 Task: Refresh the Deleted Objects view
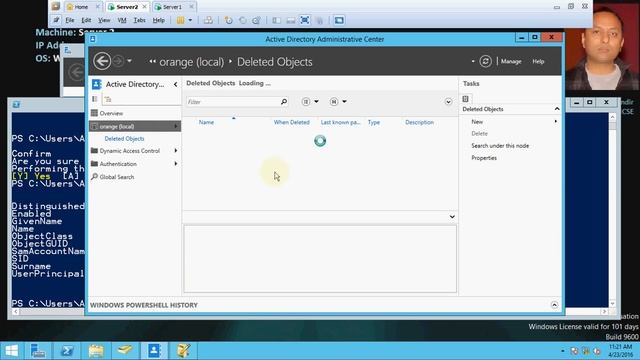485,61
